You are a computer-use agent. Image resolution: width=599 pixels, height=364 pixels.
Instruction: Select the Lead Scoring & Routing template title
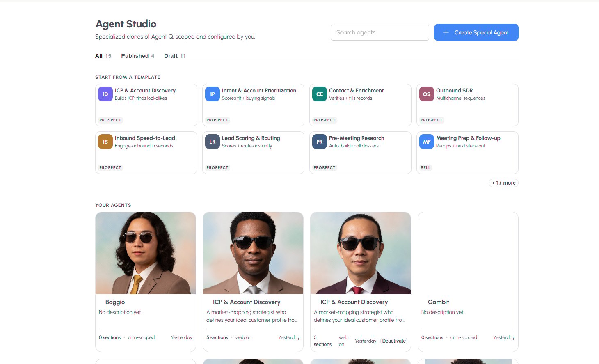[251, 138]
